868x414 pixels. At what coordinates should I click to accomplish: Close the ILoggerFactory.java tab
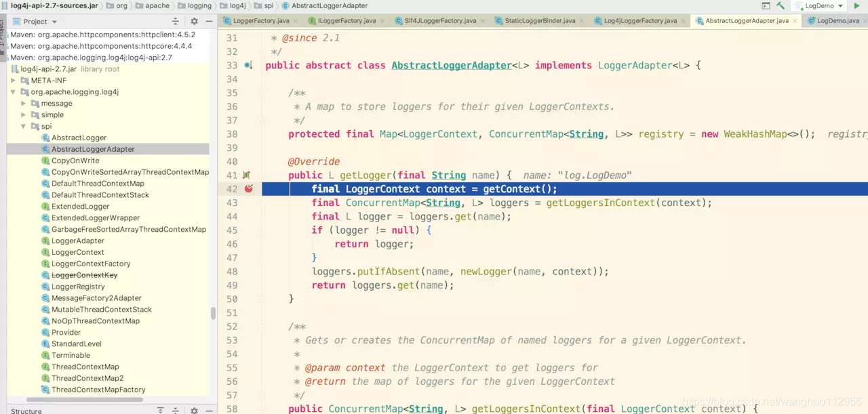coord(381,21)
